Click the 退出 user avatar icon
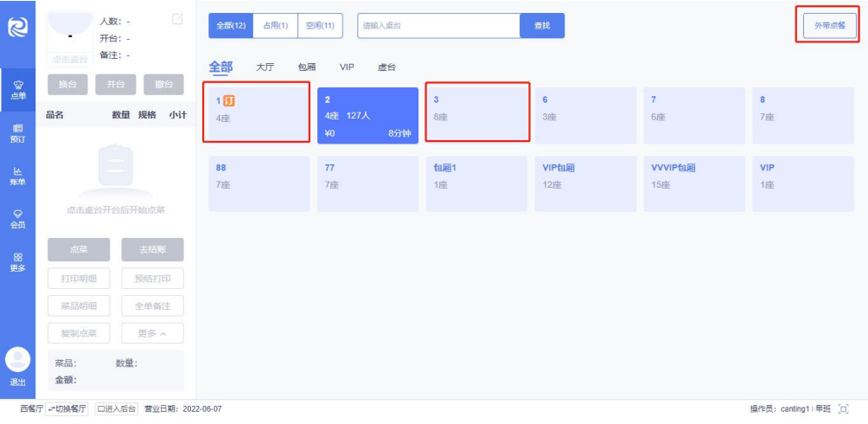This screenshot has height=424, width=868. click(17, 360)
